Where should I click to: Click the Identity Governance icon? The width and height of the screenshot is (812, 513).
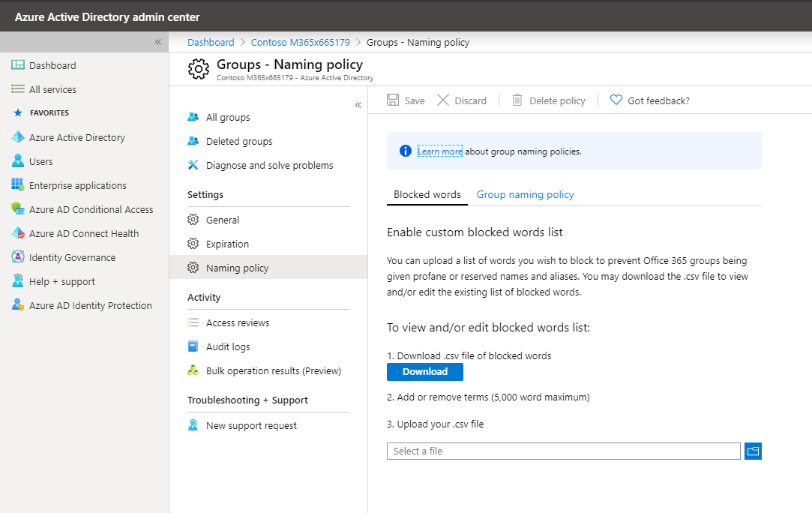point(18,257)
